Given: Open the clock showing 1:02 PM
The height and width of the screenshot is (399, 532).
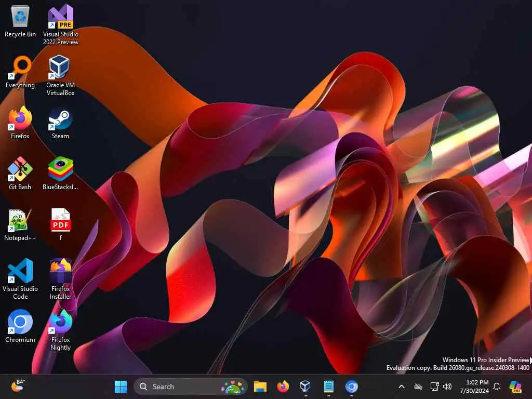Looking at the screenshot, I should click(x=474, y=387).
